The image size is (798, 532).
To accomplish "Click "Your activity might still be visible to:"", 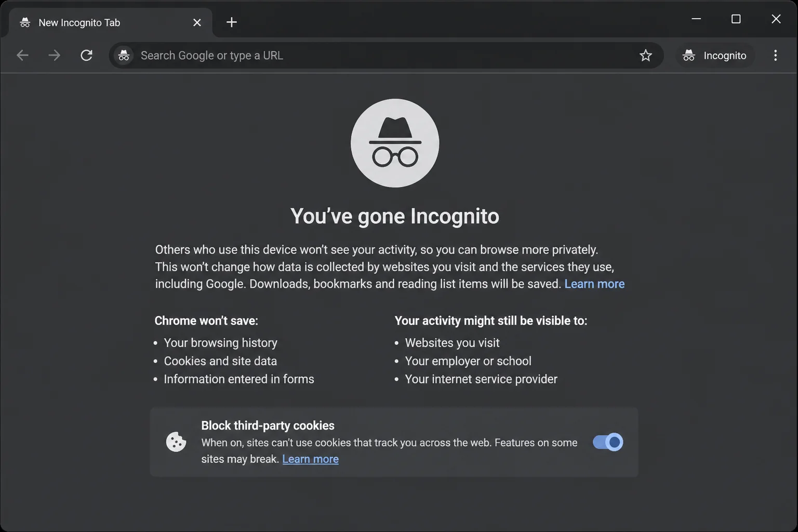I will (x=491, y=321).
